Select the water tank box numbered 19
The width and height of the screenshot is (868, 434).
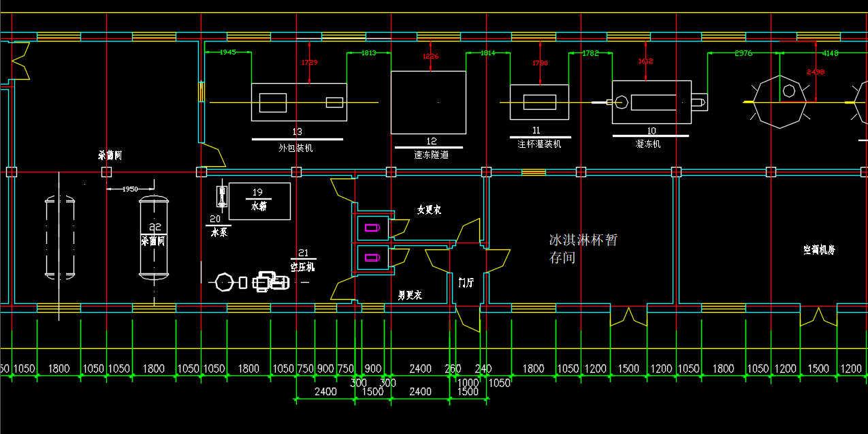[259, 201]
